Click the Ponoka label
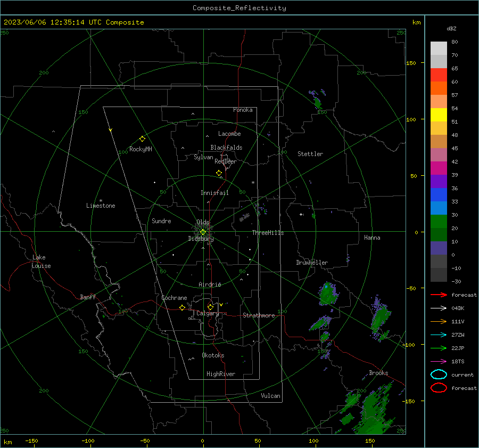This screenshot has height=448, width=479. [x=243, y=110]
